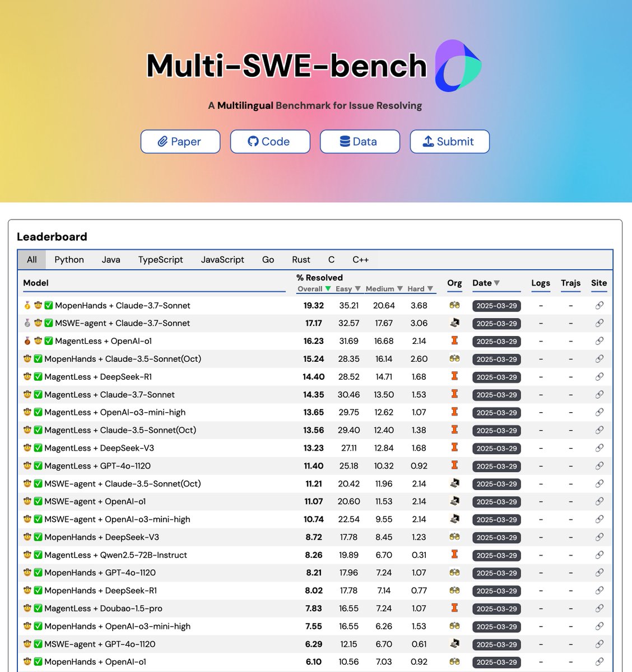
Task: Click the Leaderboard heading
Action: [52, 236]
